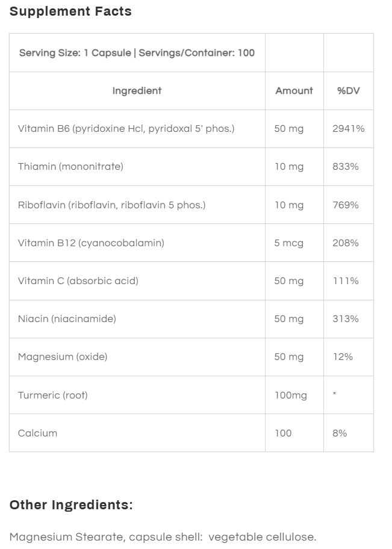Click the Serving Size text in the table
This screenshot has height=549, width=392.
pos(137,53)
